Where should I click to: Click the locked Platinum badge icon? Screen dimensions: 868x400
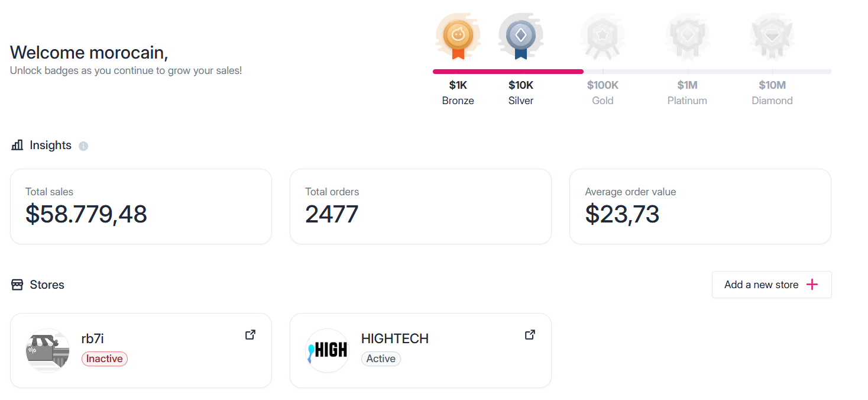tap(687, 37)
